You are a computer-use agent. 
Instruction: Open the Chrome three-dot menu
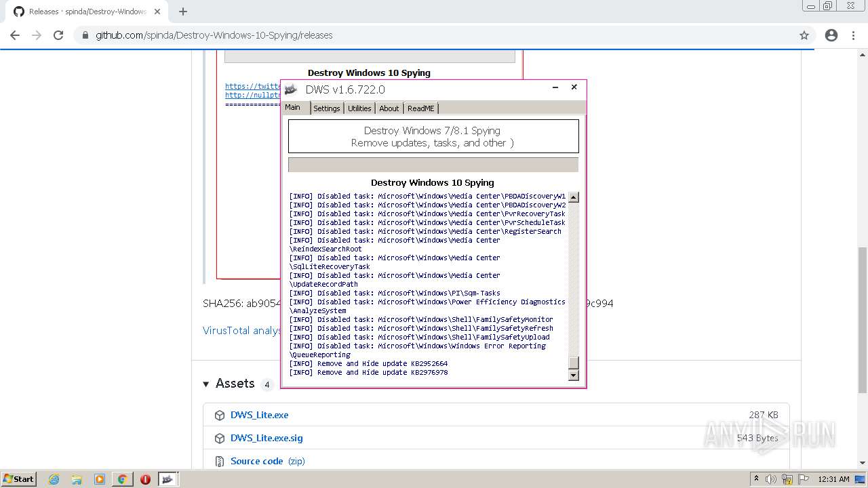tap(854, 35)
